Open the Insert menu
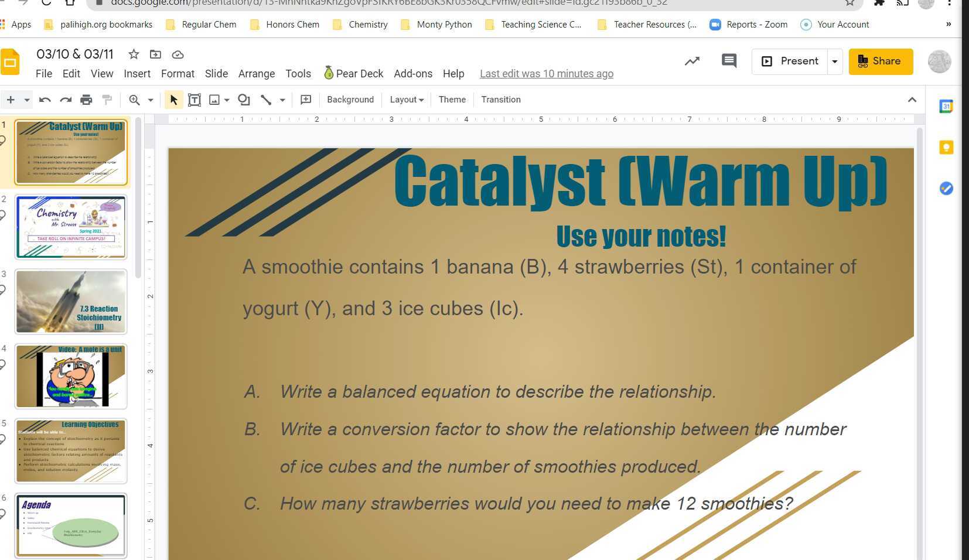This screenshot has height=560, width=969. [x=137, y=73]
